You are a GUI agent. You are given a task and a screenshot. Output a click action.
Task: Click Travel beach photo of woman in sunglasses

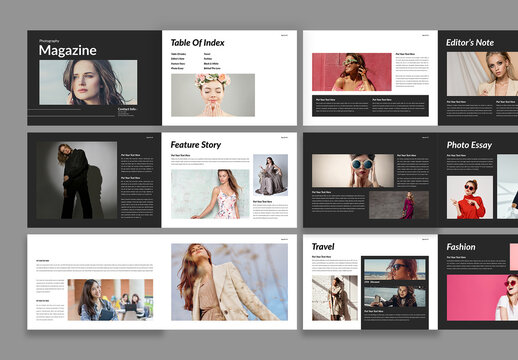coord(395,269)
